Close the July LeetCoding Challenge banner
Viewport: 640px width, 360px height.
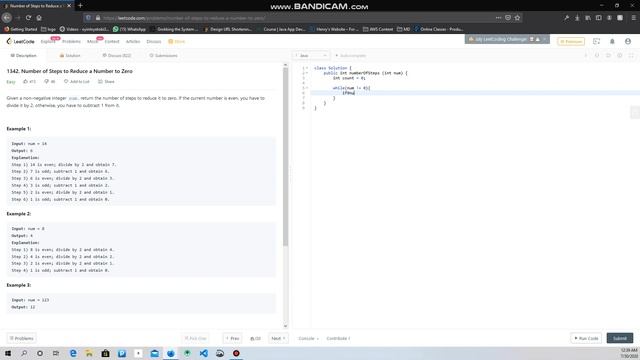544,39
